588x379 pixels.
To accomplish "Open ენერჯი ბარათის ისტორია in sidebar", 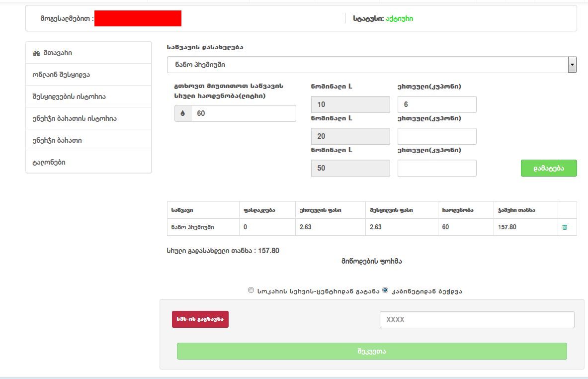I will (x=88, y=118).
